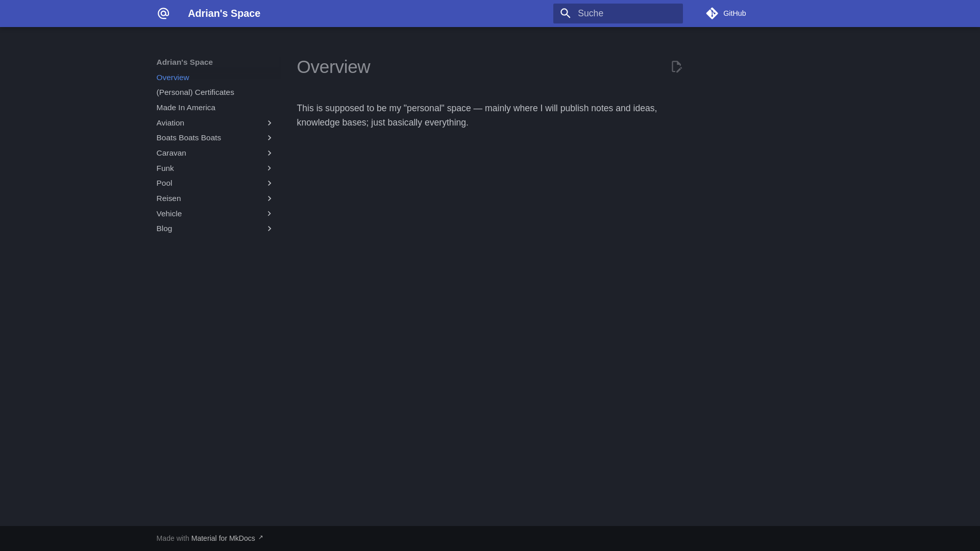Open the GitHub repository link text
Screen dimensions: 980x551
pyautogui.click(x=734, y=13)
